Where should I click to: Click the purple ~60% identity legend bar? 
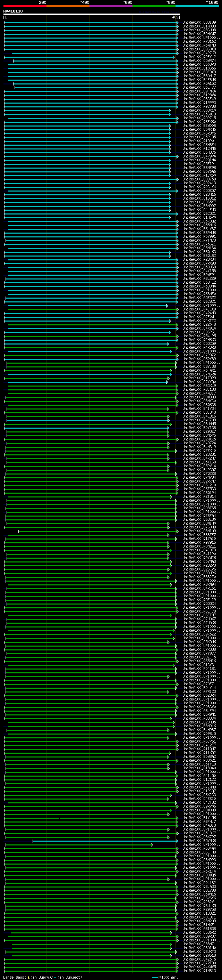pyautogui.click(x=111, y=6)
